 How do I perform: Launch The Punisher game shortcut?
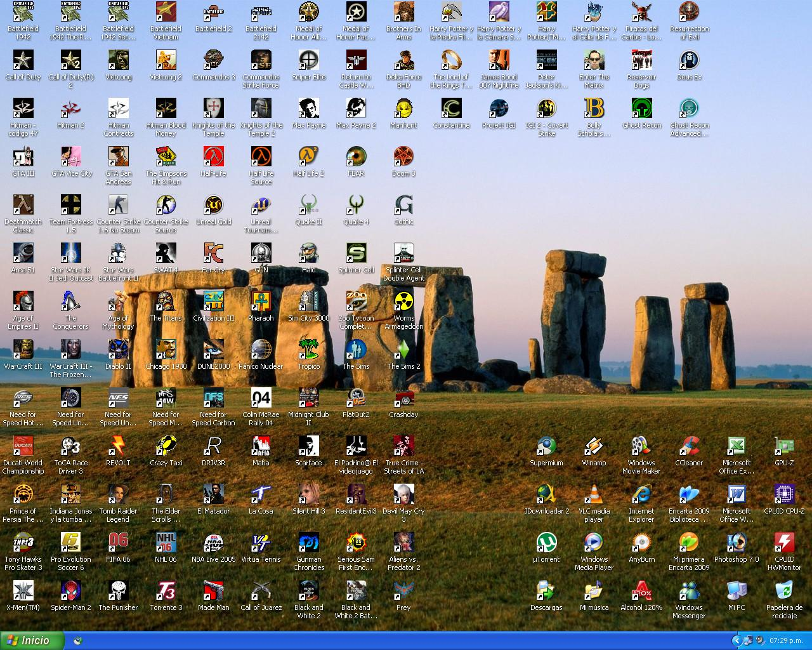(x=119, y=597)
